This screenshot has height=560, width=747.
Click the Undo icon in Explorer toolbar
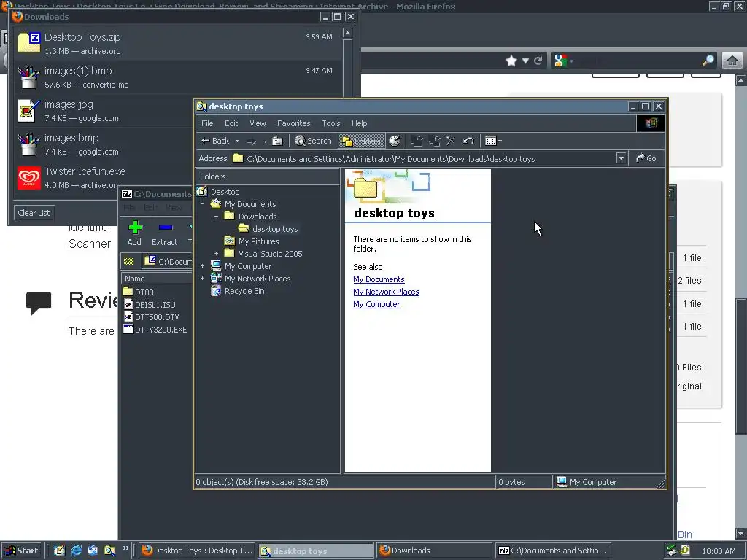468,141
